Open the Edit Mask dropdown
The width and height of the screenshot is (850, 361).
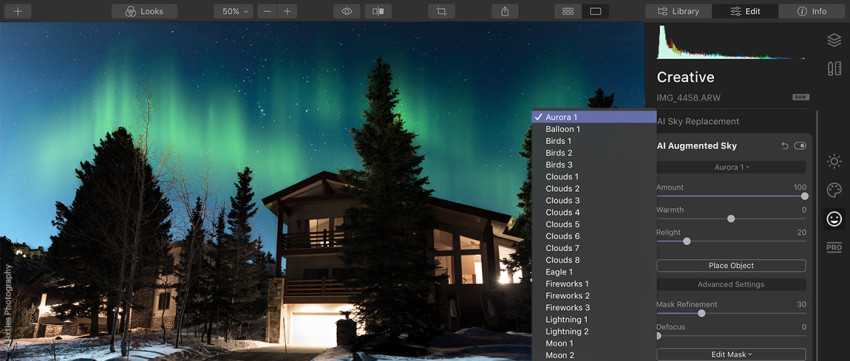point(731,354)
